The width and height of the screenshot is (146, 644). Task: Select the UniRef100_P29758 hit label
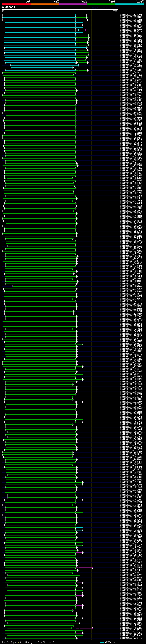[131, 602]
